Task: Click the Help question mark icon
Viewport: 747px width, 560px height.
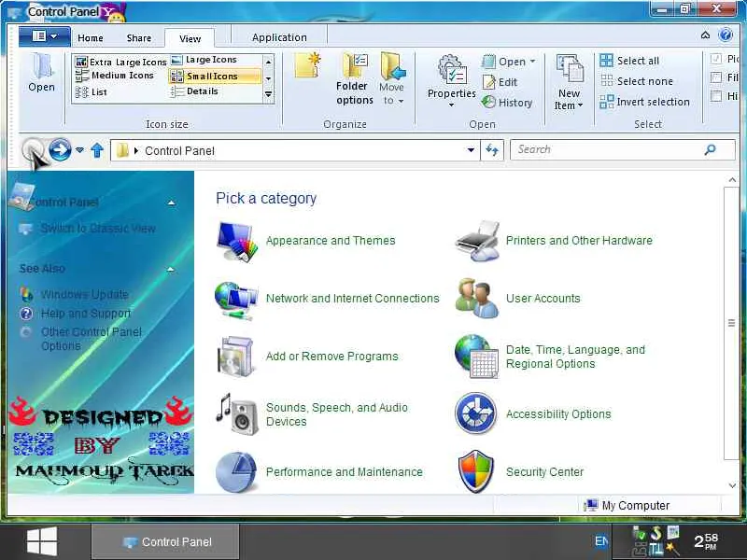Action: coord(726,35)
